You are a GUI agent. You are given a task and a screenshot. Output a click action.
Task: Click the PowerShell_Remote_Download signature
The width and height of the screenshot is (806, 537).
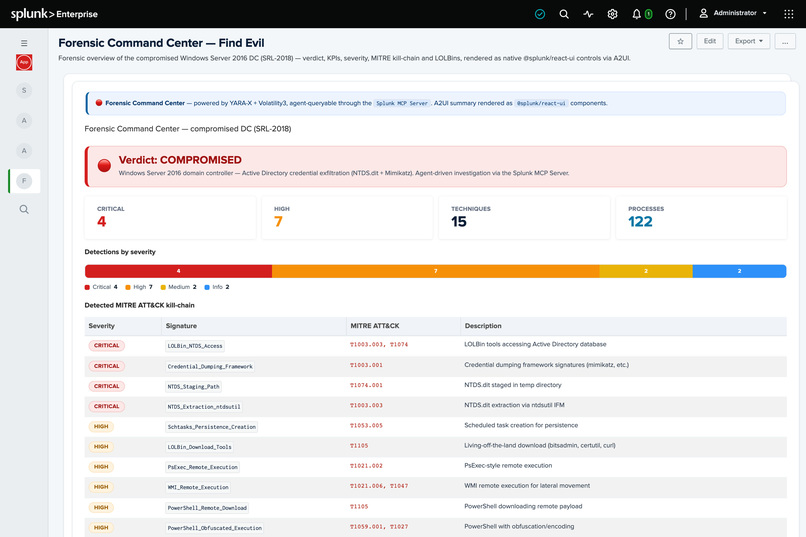207,508
